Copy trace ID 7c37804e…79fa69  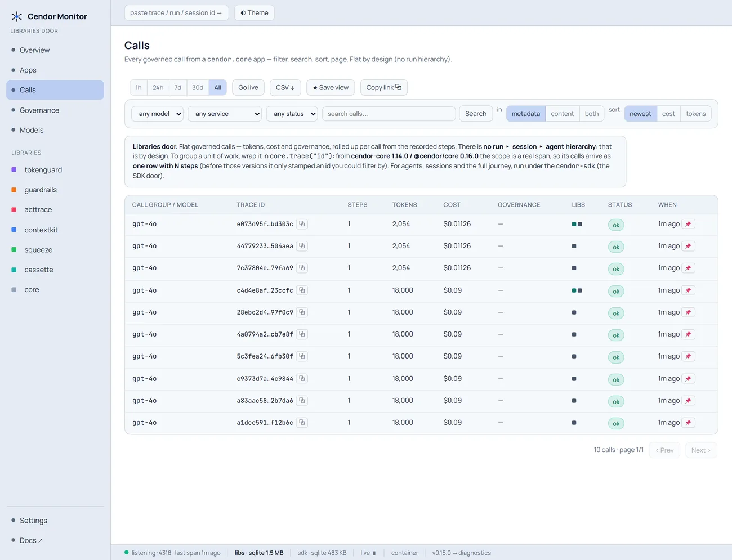tap(302, 268)
